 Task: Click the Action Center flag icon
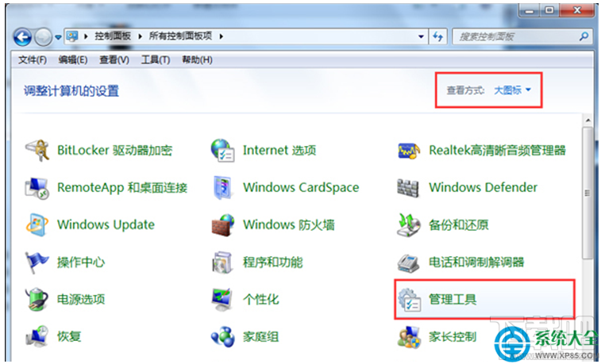pos(37,262)
